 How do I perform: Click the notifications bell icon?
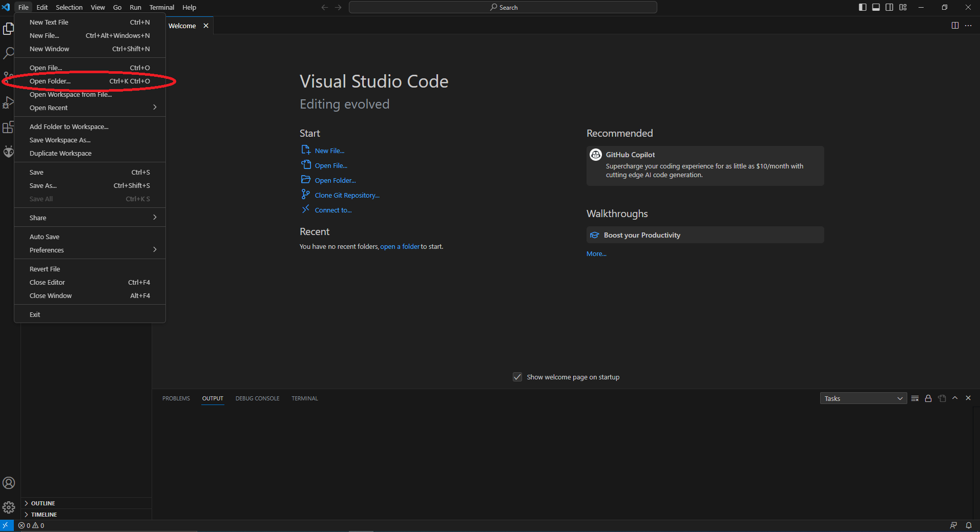pos(969,525)
